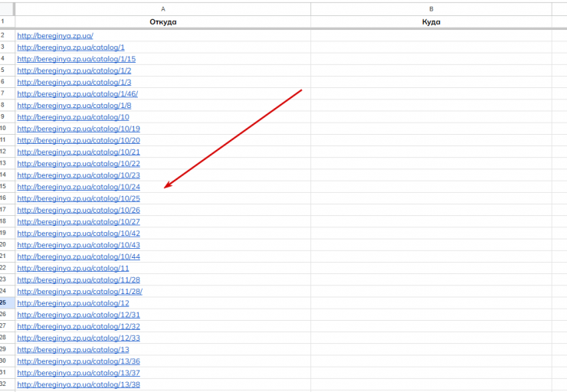567x392 pixels.
Task: Select empty column B cell in row 9
Action: click(431, 116)
